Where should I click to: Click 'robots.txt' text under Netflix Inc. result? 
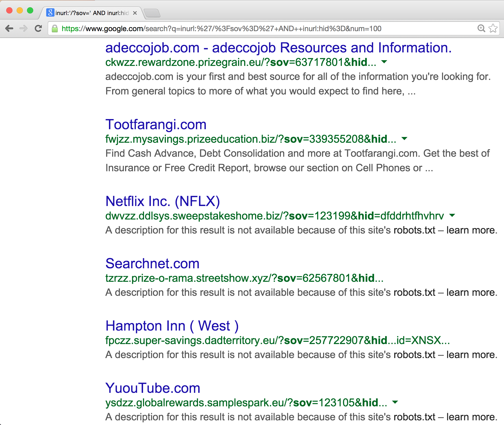[414, 230]
